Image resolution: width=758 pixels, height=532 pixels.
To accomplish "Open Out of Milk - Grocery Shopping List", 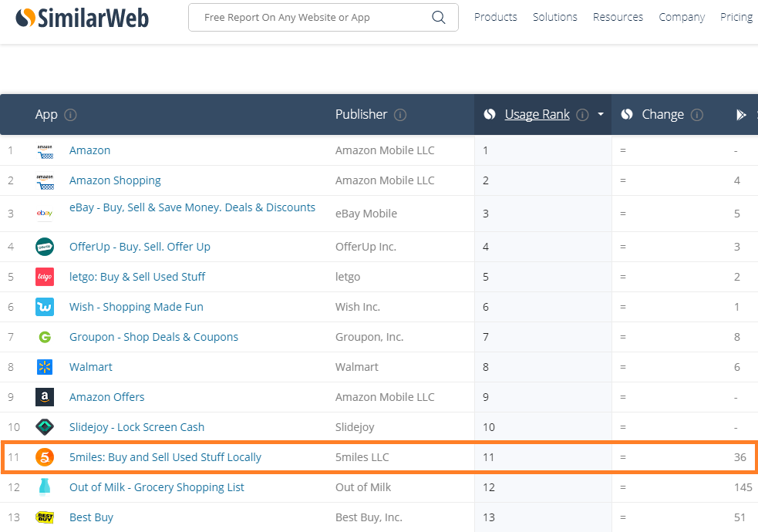I will tap(157, 487).
